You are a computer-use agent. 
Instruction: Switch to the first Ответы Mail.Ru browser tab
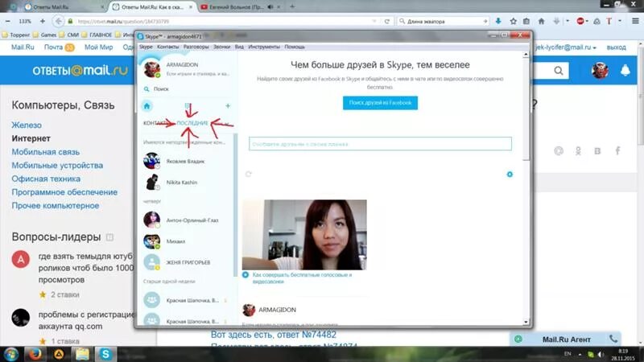(x=64, y=7)
